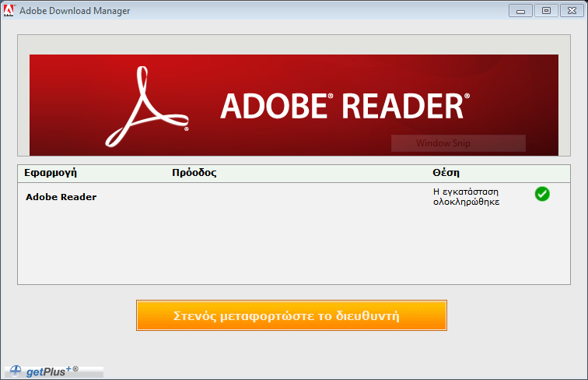Click the orange Στενός μεταφορτώστε το διευθυντή button

click(x=292, y=315)
